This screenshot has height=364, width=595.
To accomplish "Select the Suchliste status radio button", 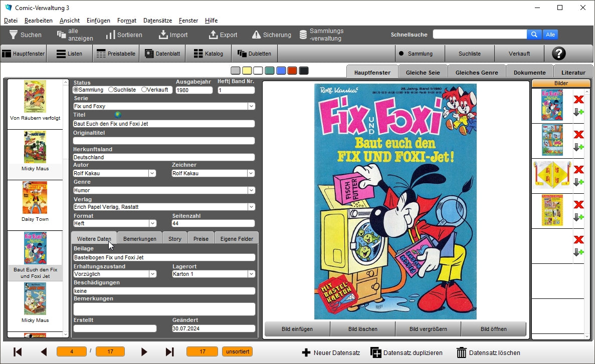I will point(111,90).
